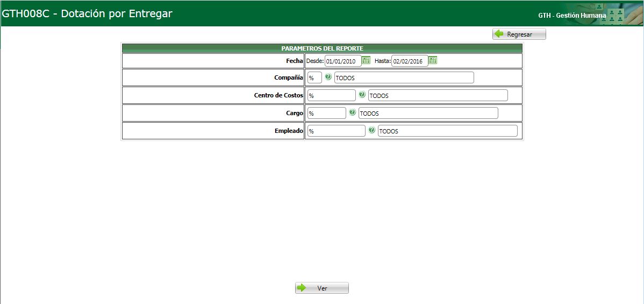Open help lookup icon for Centro de Costos
644x304 pixels.
[362, 94]
